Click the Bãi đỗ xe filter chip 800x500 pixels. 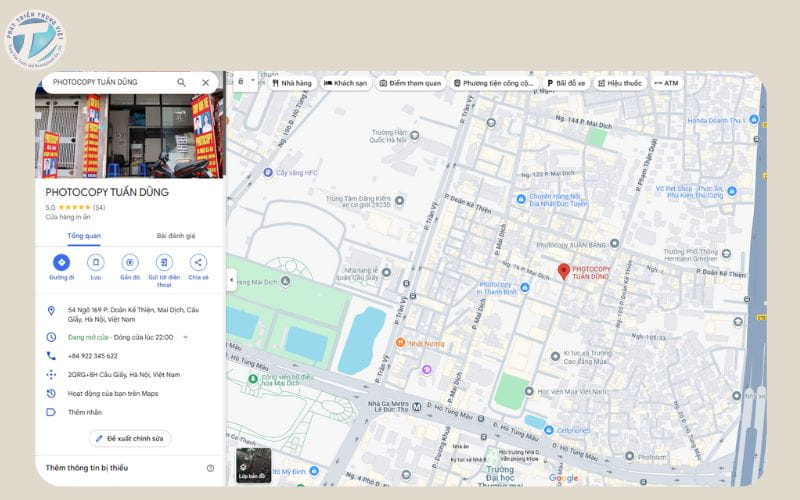[x=566, y=83]
